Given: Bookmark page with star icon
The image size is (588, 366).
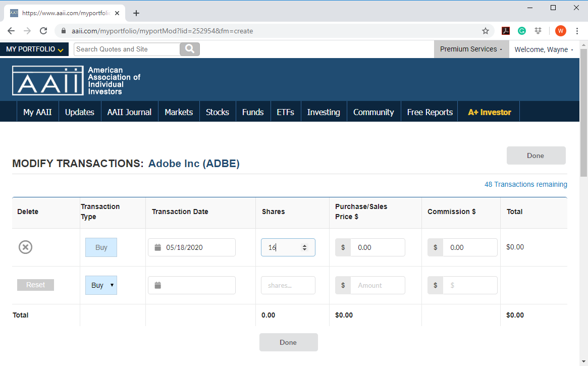Looking at the screenshot, I should pos(485,31).
